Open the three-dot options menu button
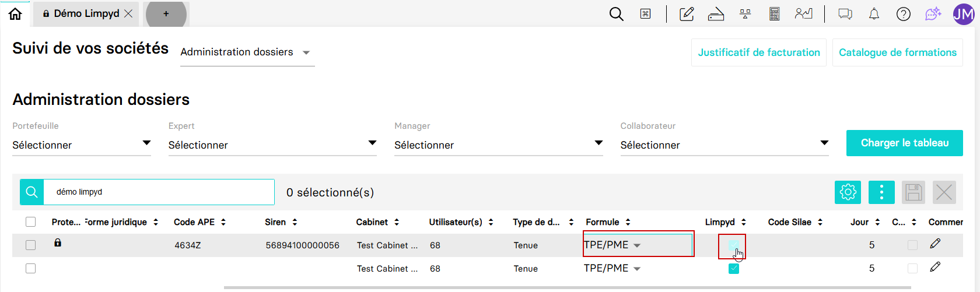This screenshot has height=292, width=980. coord(881,192)
